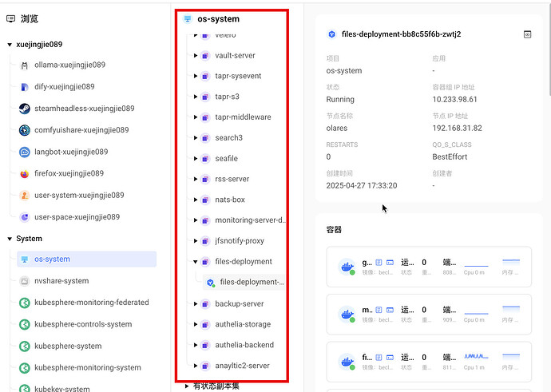551x392 pixels.
Task: Click the BestEffort QoS value
Action: [x=450, y=157]
